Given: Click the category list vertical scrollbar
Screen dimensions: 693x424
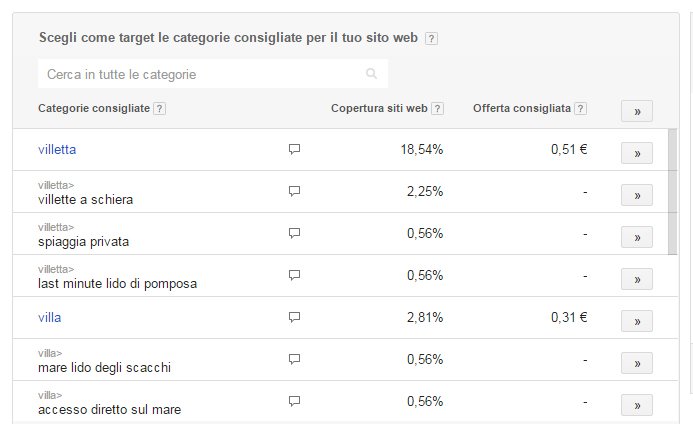Looking at the screenshot, I should [672, 191].
